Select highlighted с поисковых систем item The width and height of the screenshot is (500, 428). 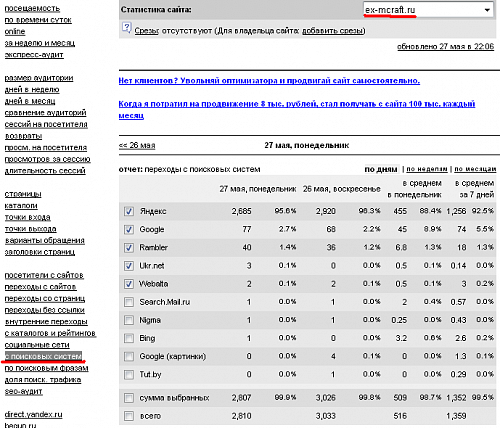point(43,356)
